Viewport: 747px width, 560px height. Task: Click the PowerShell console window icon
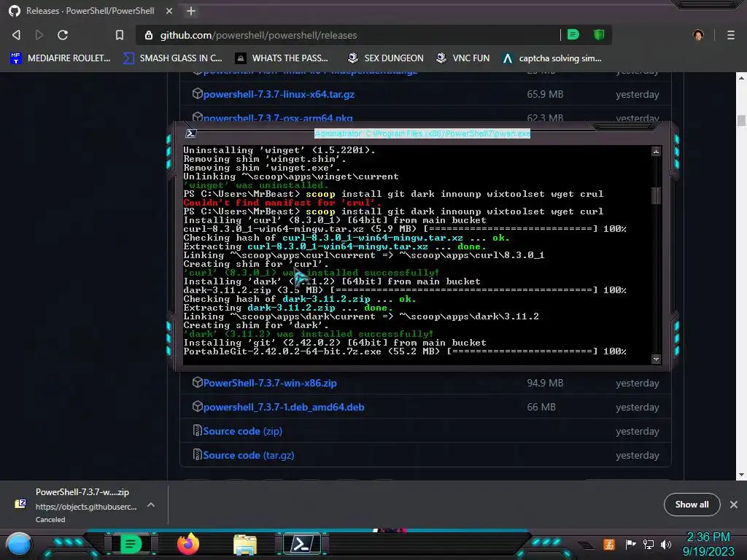tap(191, 133)
